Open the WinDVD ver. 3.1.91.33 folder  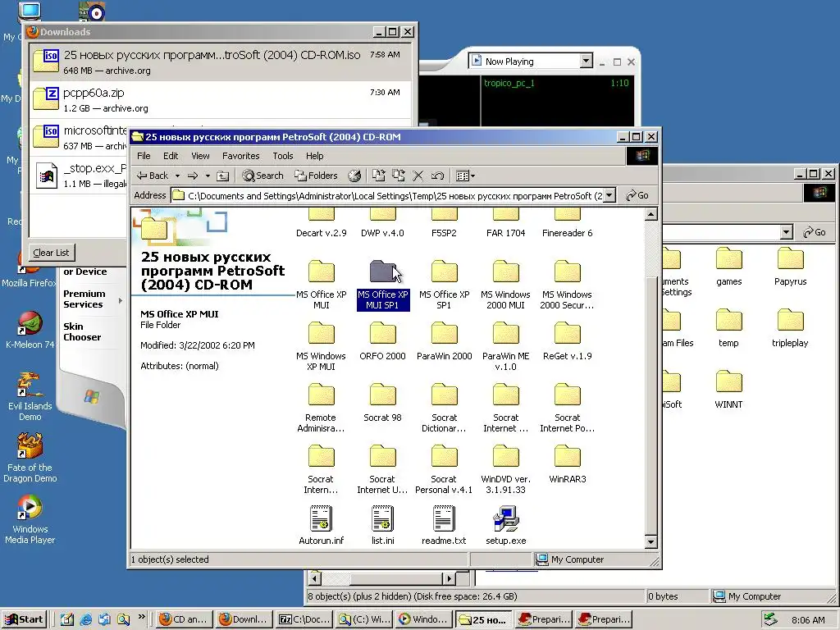505,470
